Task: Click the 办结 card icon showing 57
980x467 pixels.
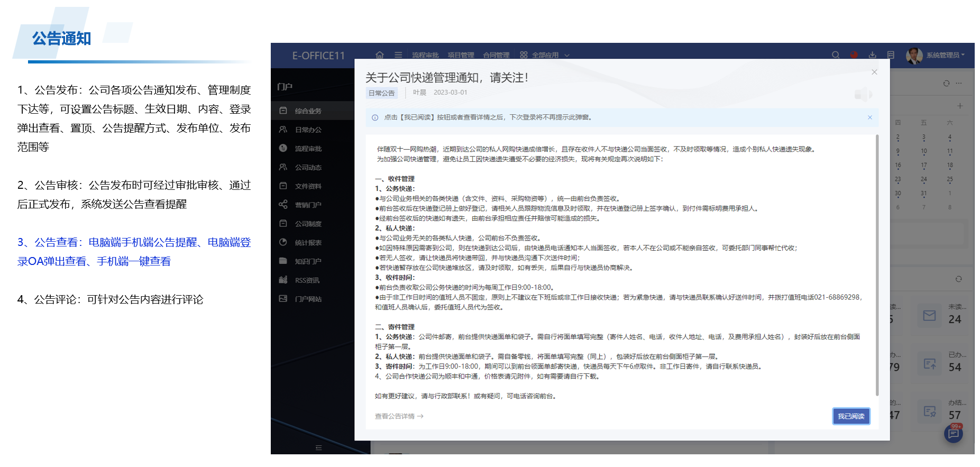Action: click(x=930, y=411)
